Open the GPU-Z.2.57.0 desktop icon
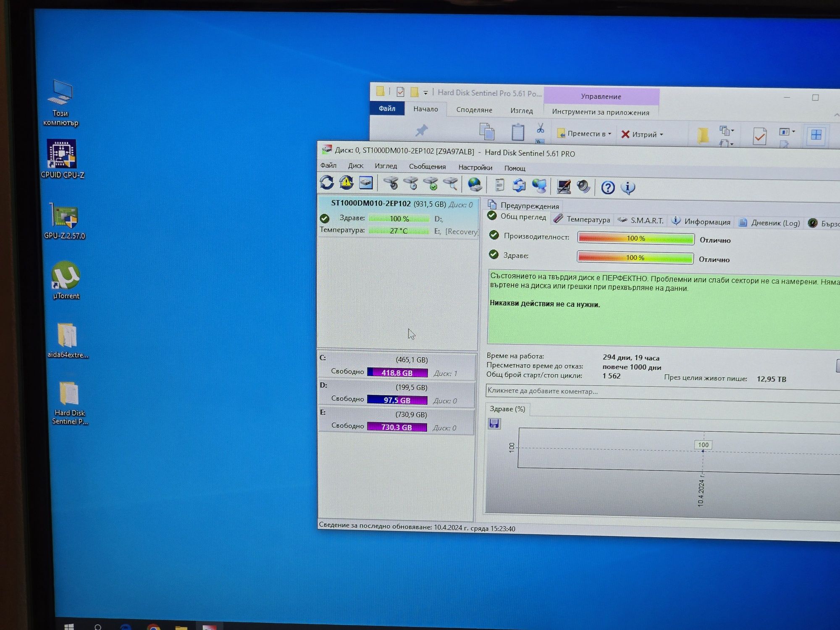840x630 pixels. click(64, 221)
